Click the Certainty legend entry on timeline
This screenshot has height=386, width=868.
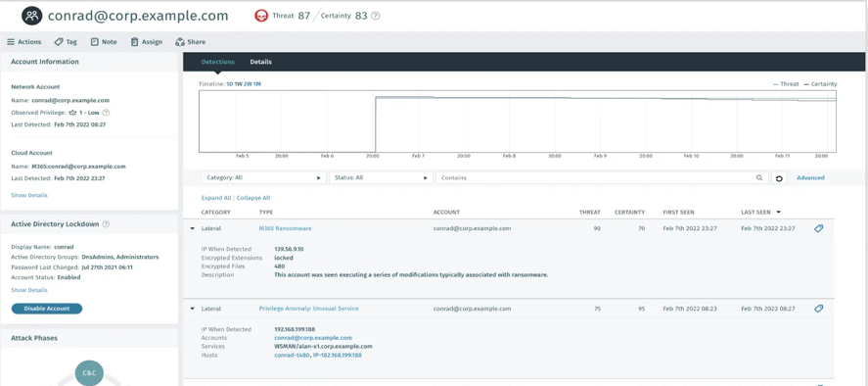[x=820, y=84]
